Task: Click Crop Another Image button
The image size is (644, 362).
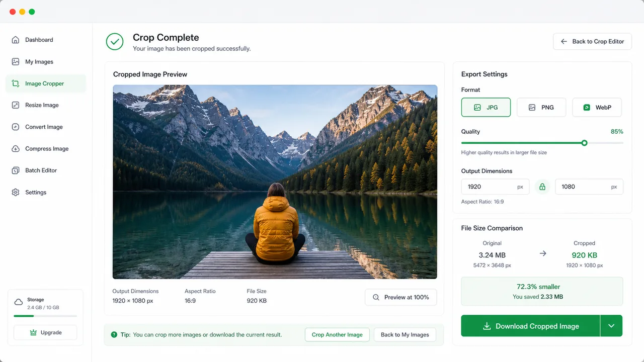Action: (x=337, y=335)
